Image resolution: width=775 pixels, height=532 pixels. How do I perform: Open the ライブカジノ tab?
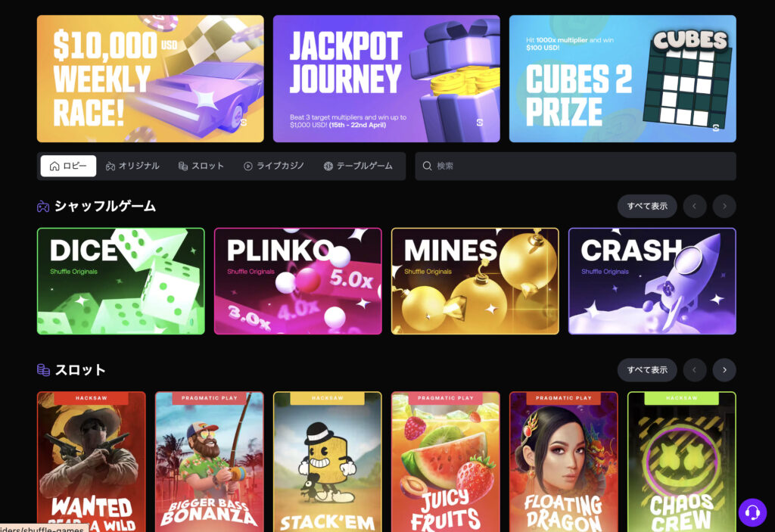point(274,166)
